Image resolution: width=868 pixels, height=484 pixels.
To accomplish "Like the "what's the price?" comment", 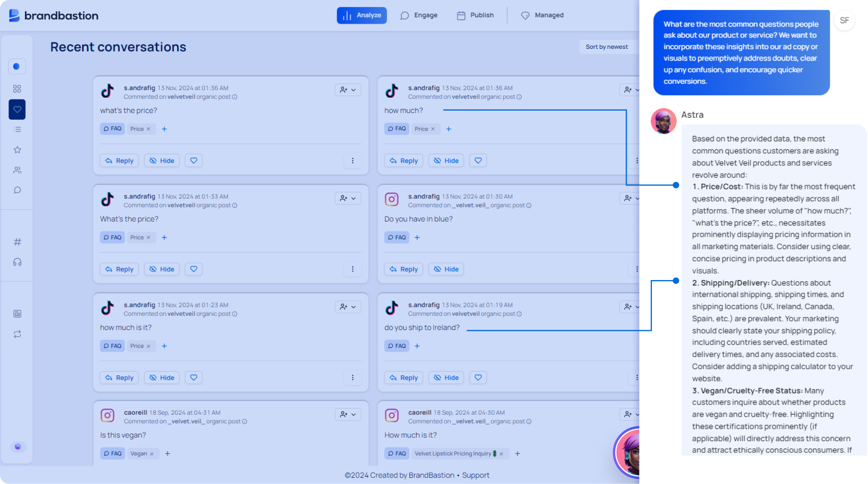I will [193, 160].
